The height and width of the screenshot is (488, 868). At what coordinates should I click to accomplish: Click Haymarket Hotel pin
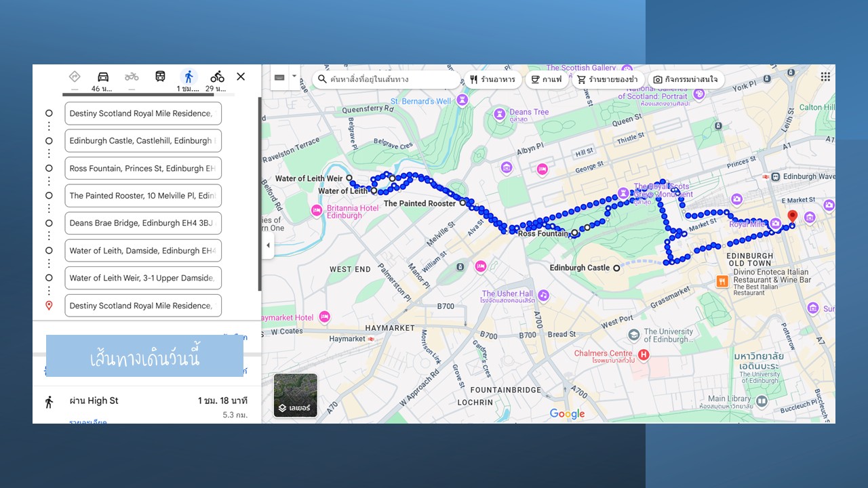pyautogui.click(x=324, y=317)
